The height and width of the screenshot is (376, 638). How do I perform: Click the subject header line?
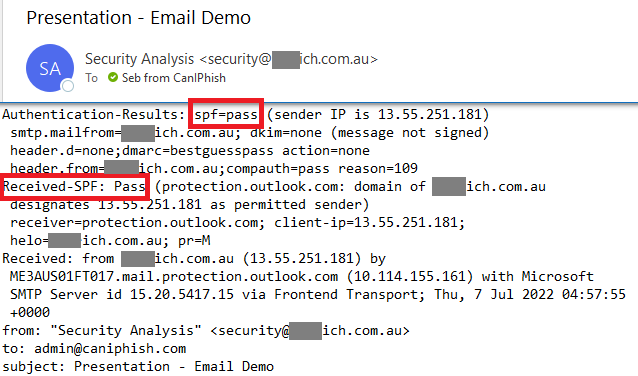click(138, 367)
